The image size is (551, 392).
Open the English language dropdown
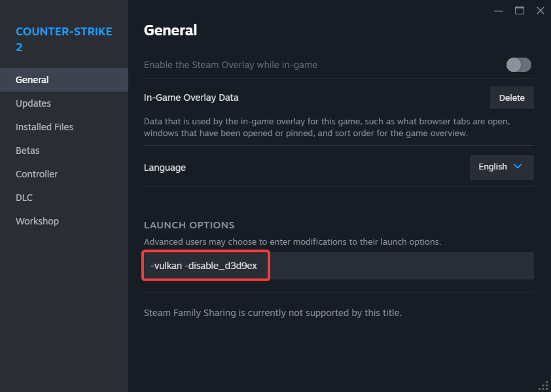[x=501, y=167]
